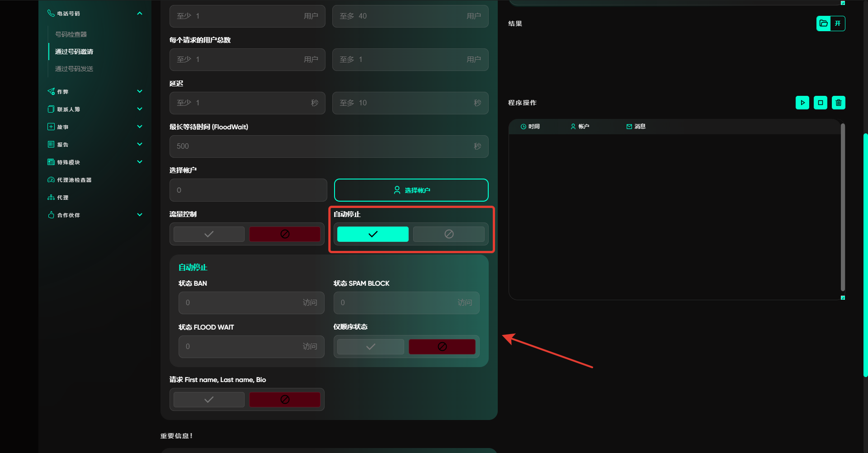Image resolution: width=868 pixels, height=453 pixels.
Task: Open the 代理 sidebar item
Action: pos(62,198)
